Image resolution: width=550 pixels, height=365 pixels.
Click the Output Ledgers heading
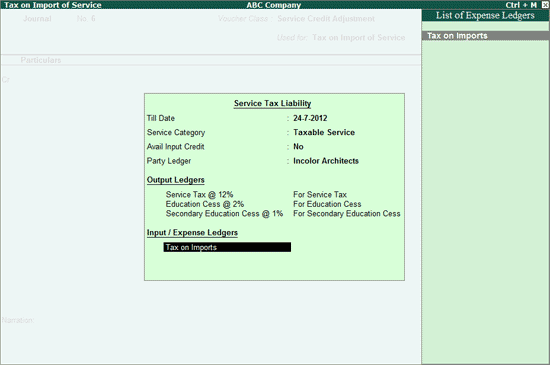175,180
